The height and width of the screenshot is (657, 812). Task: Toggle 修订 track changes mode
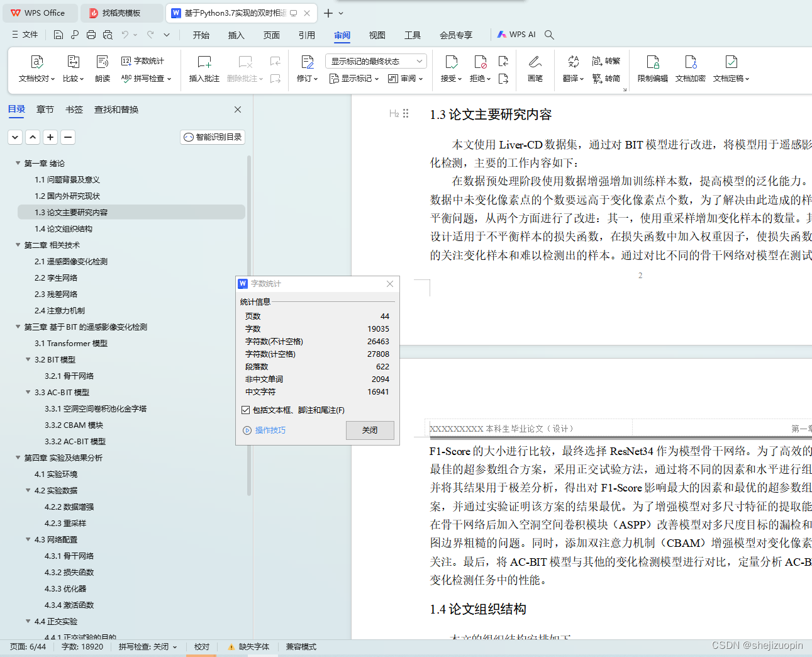point(306,69)
